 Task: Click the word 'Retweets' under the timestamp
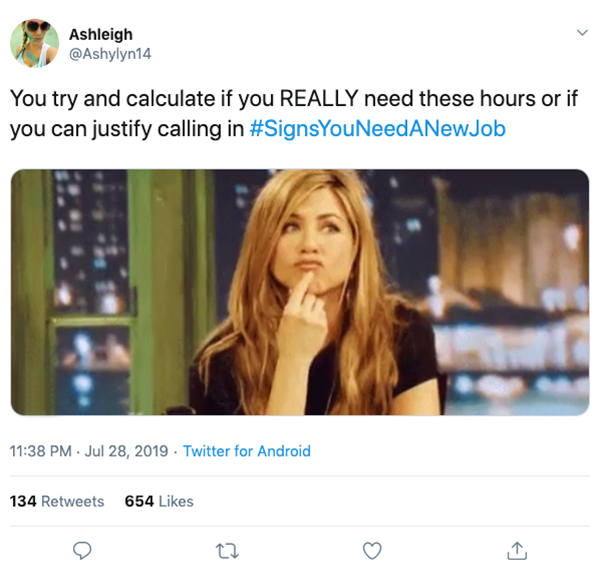click(x=71, y=501)
